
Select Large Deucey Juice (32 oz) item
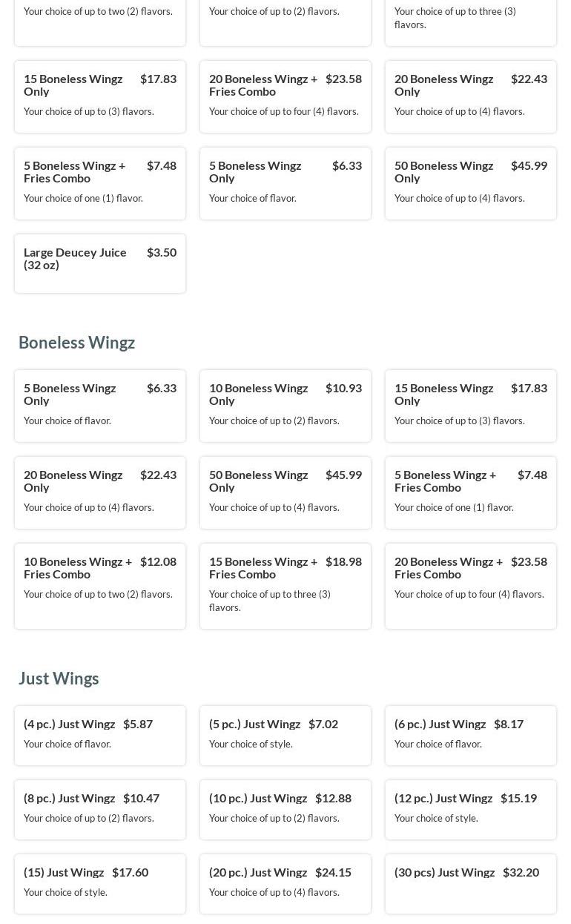pos(100,264)
